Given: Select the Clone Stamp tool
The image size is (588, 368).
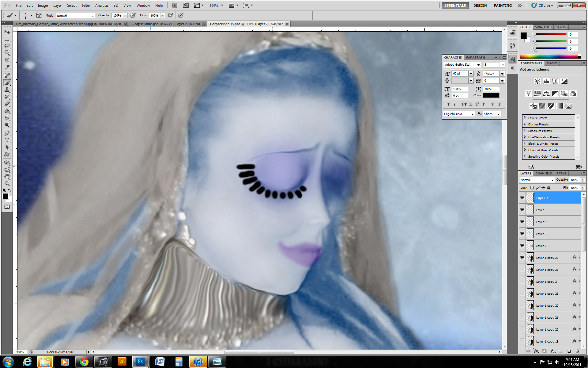Looking at the screenshot, I should tap(7, 90).
